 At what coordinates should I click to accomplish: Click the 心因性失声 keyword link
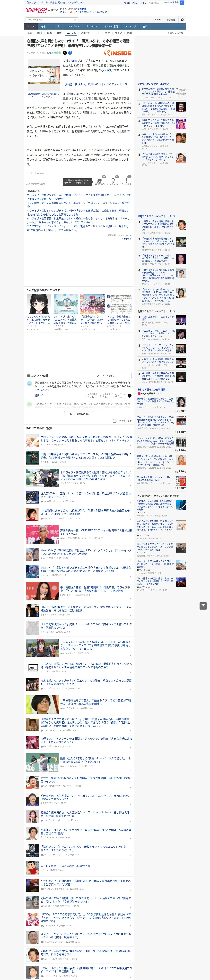[x=107, y=70]
